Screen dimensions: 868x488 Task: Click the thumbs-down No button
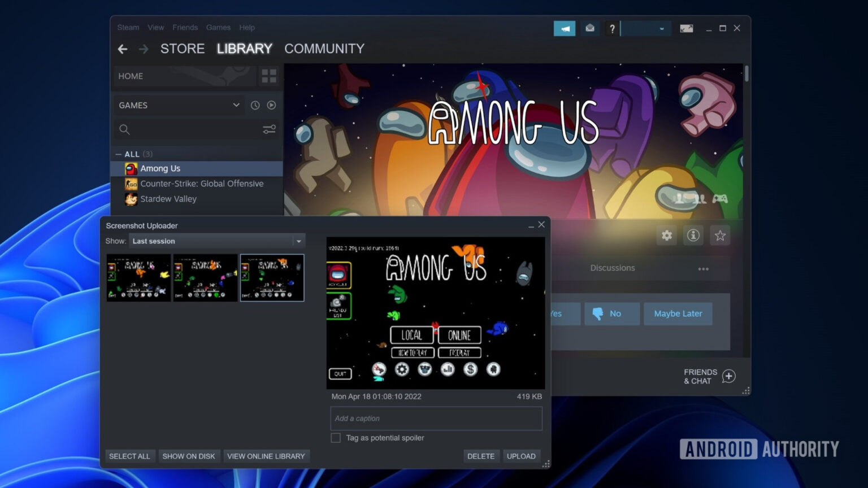[x=611, y=313]
